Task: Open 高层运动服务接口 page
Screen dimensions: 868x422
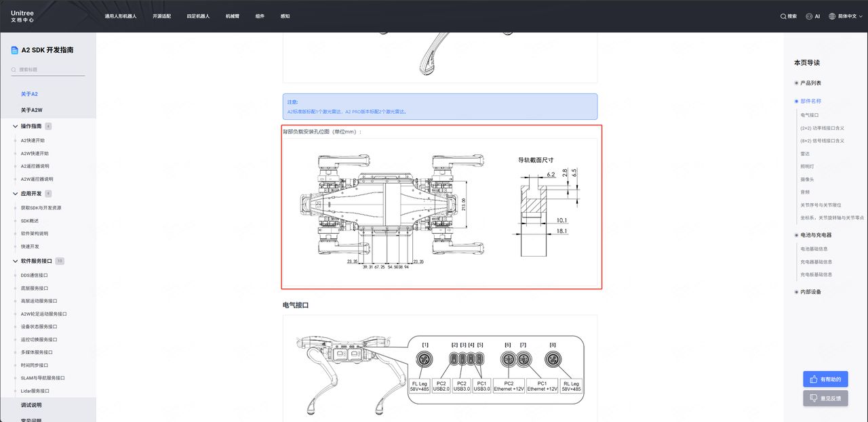Action: pyautogui.click(x=39, y=301)
